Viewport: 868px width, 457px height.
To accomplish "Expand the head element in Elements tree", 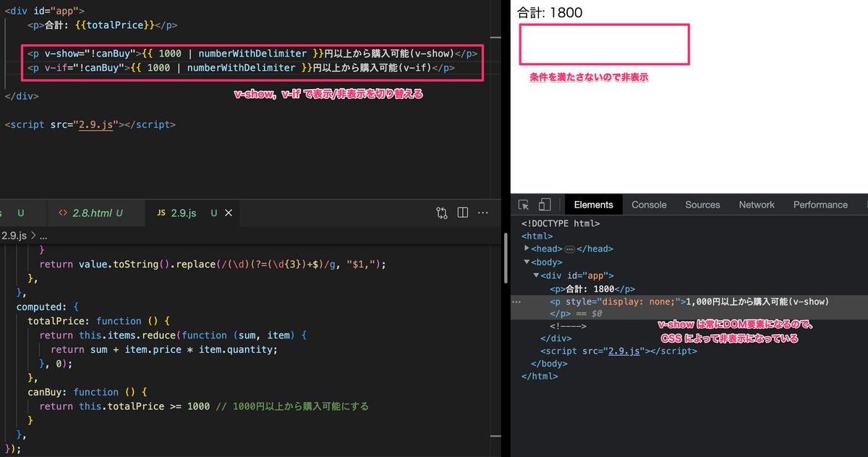I will click(x=526, y=249).
